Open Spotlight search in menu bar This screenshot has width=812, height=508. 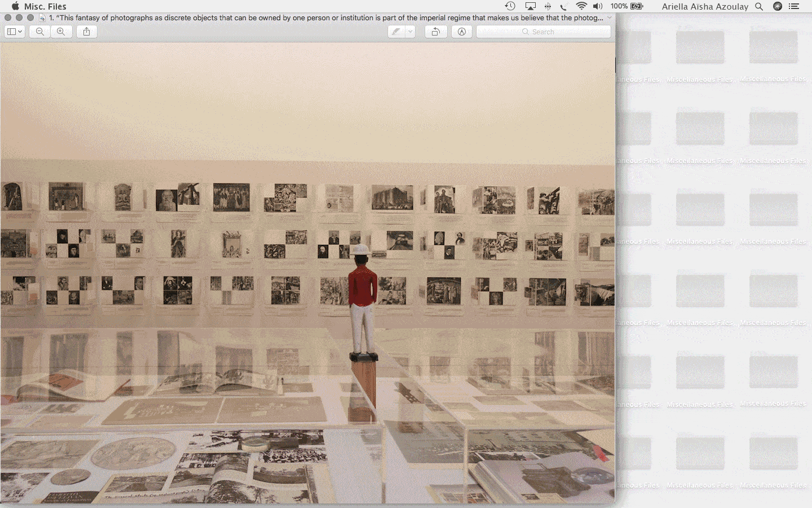pyautogui.click(x=759, y=6)
